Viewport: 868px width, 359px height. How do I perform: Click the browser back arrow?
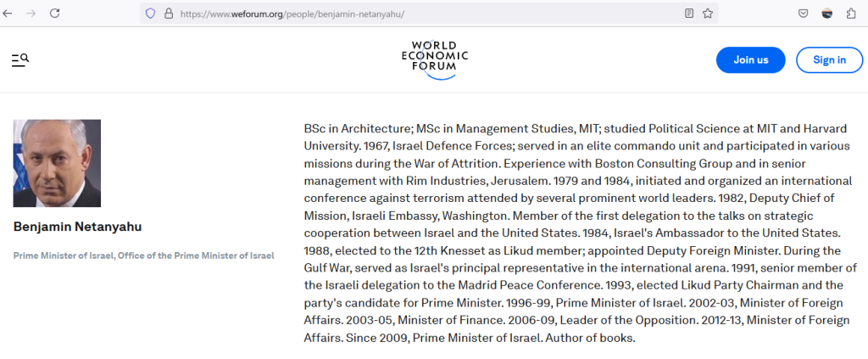click(8, 14)
